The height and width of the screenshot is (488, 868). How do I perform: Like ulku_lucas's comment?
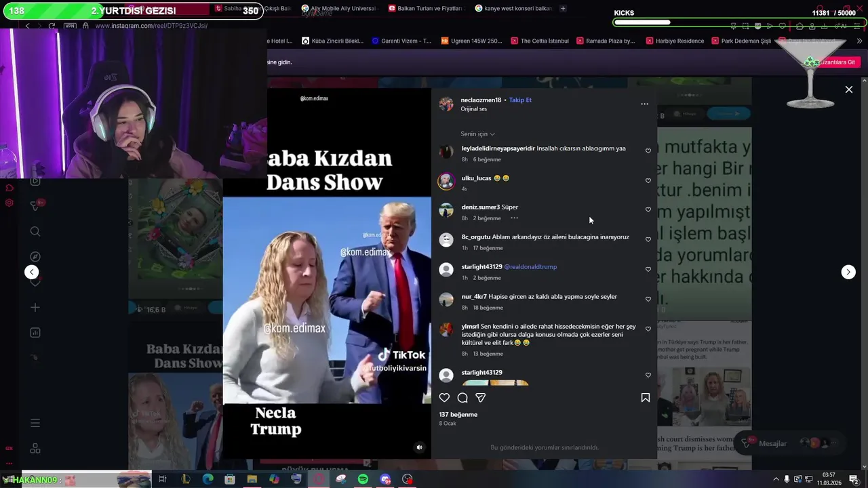click(648, 181)
